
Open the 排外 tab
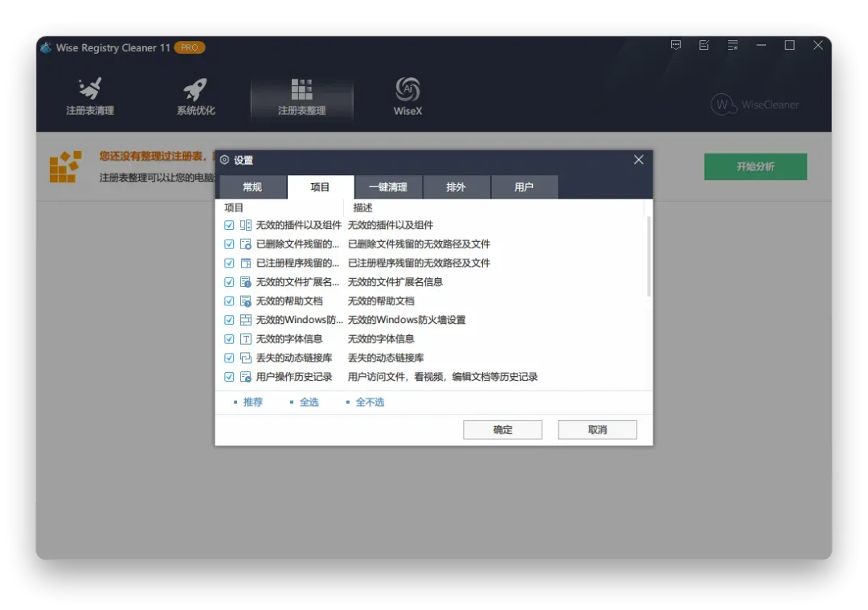point(457,187)
